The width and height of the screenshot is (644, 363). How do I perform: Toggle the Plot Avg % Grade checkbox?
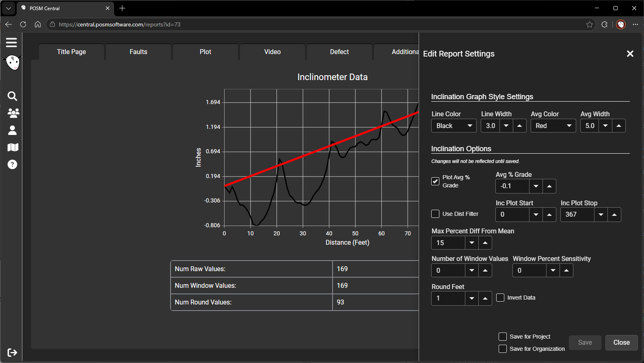click(435, 181)
